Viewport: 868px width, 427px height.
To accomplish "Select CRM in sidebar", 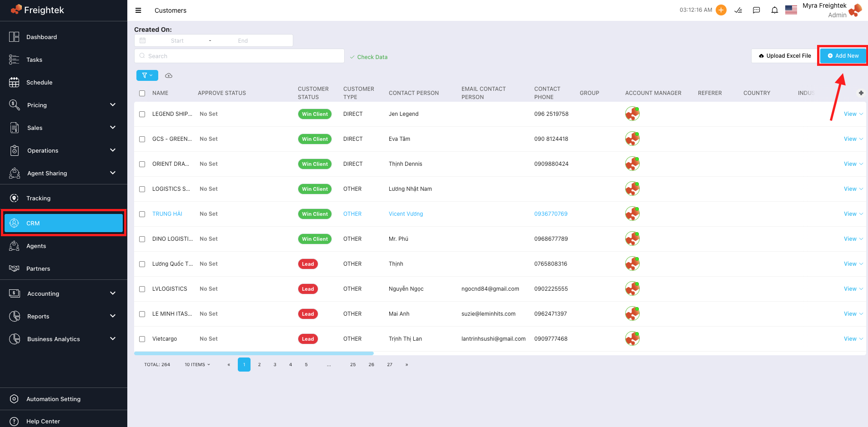I will coord(64,223).
